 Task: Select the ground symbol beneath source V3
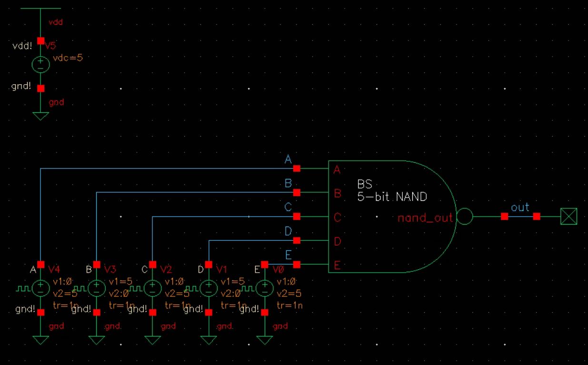pos(97,340)
